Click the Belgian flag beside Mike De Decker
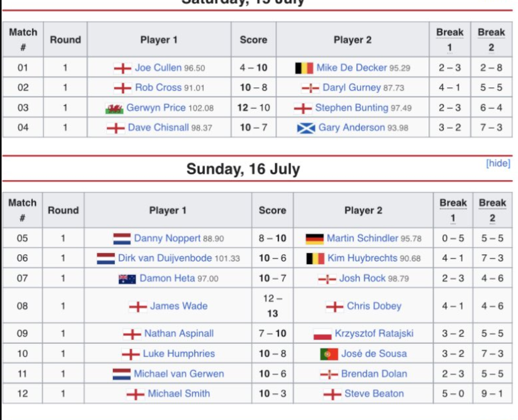Screen dimensions: 518x420 click(x=304, y=68)
